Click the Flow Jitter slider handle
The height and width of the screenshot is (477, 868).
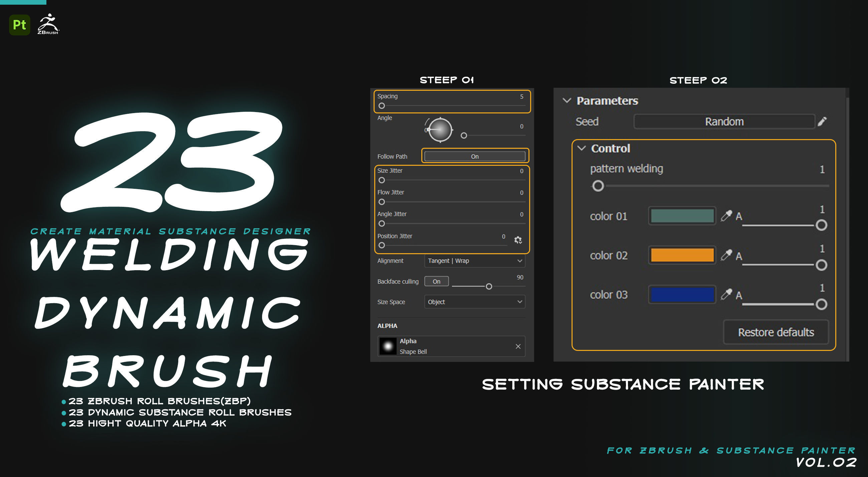(x=382, y=202)
